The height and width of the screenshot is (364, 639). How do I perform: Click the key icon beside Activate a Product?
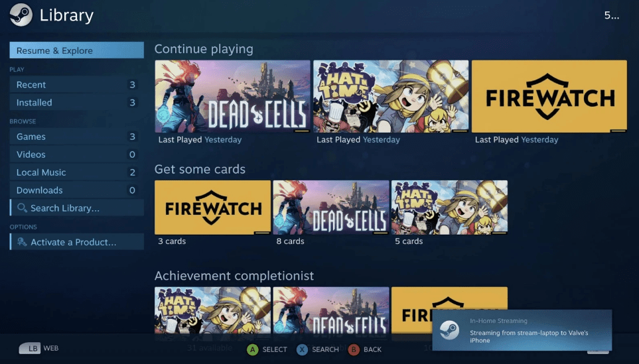click(x=22, y=242)
